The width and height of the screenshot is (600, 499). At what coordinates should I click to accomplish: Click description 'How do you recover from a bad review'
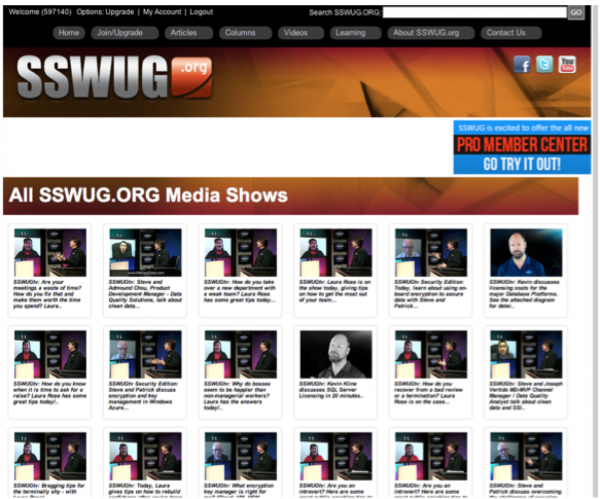pos(429,393)
